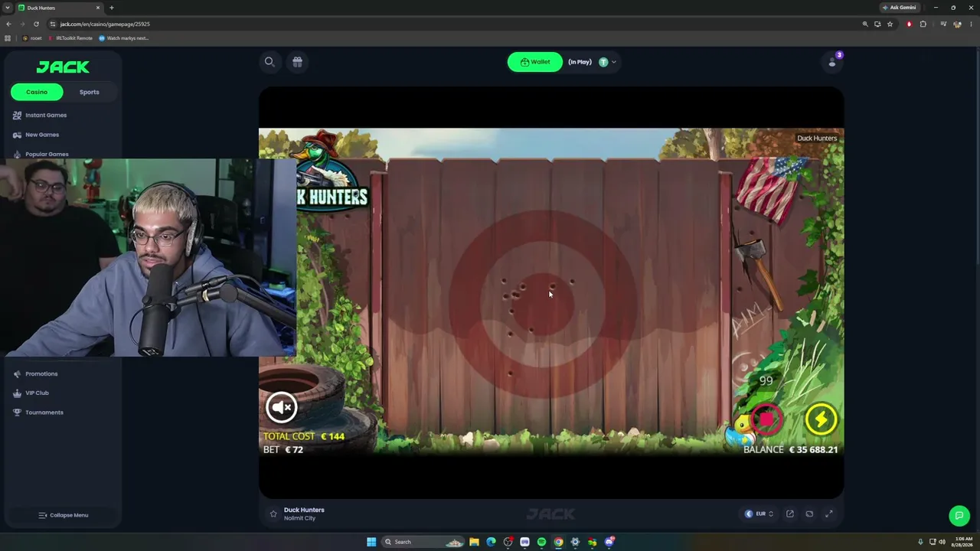Close the Duck Hunters tab
Image resolution: width=980 pixels, height=551 pixels.
tap(97, 8)
